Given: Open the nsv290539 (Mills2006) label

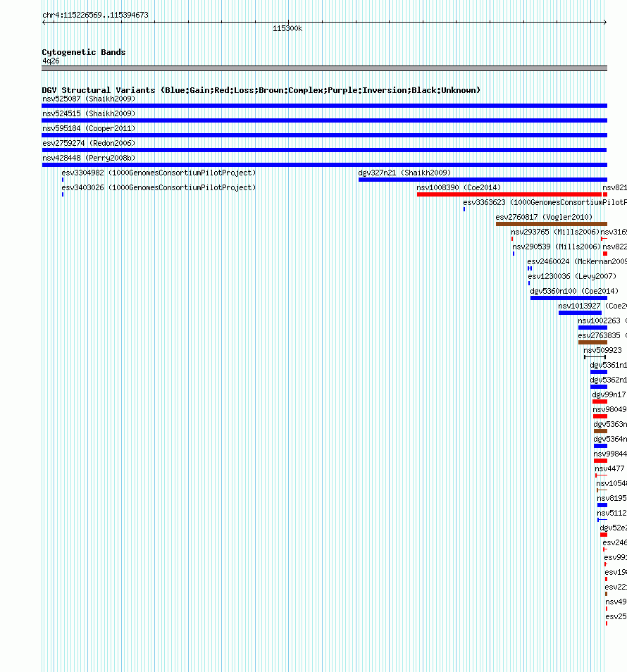Looking at the screenshot, I should (x=557, y=247).
